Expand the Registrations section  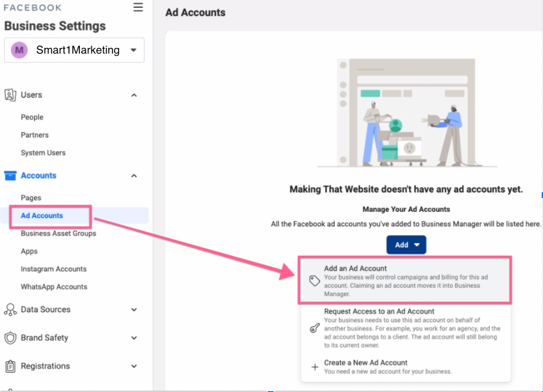click(134, 366)
